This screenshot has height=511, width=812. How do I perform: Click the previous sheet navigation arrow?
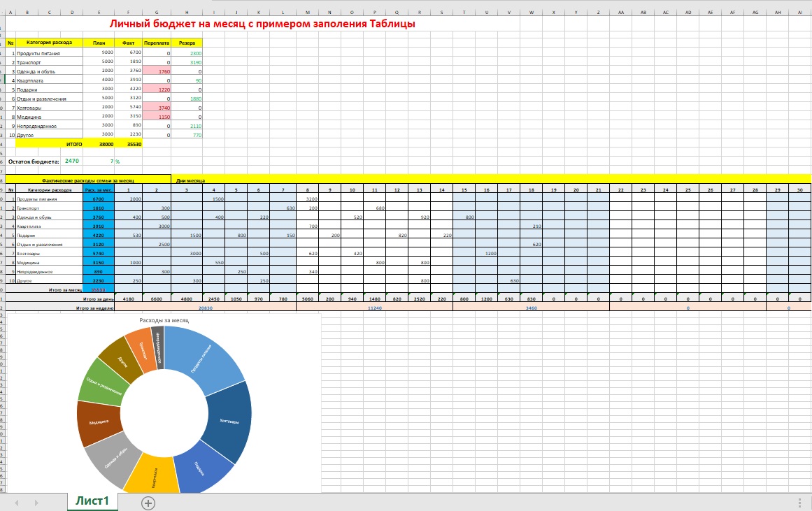(x=17, y=503)
